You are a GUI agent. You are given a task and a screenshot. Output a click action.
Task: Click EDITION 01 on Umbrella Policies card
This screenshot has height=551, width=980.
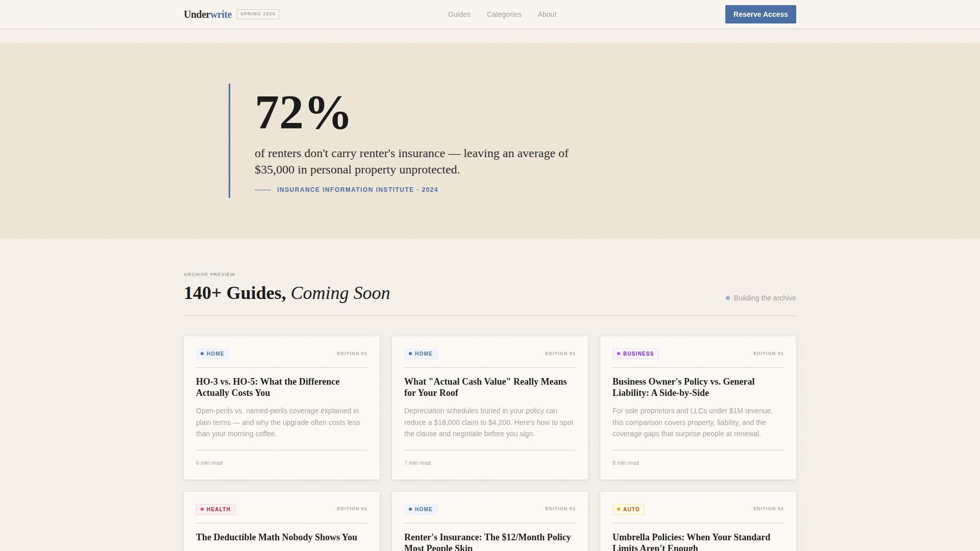769,509
